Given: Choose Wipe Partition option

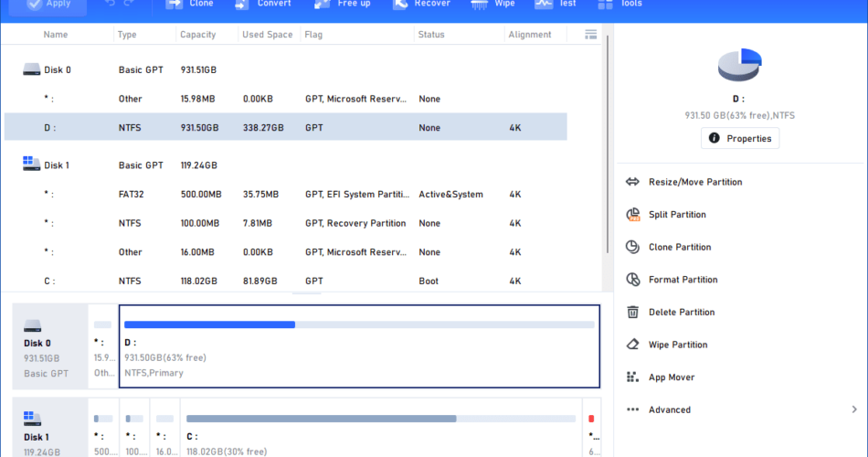Looking at the screenshot, I should [x=678, y=345].
